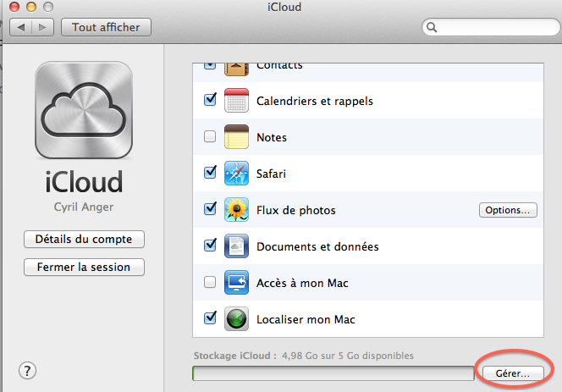Click the Tout afficher toolbar button
Image resolution: width=562 pixels, height=392 pixels.
coord(106,27)
